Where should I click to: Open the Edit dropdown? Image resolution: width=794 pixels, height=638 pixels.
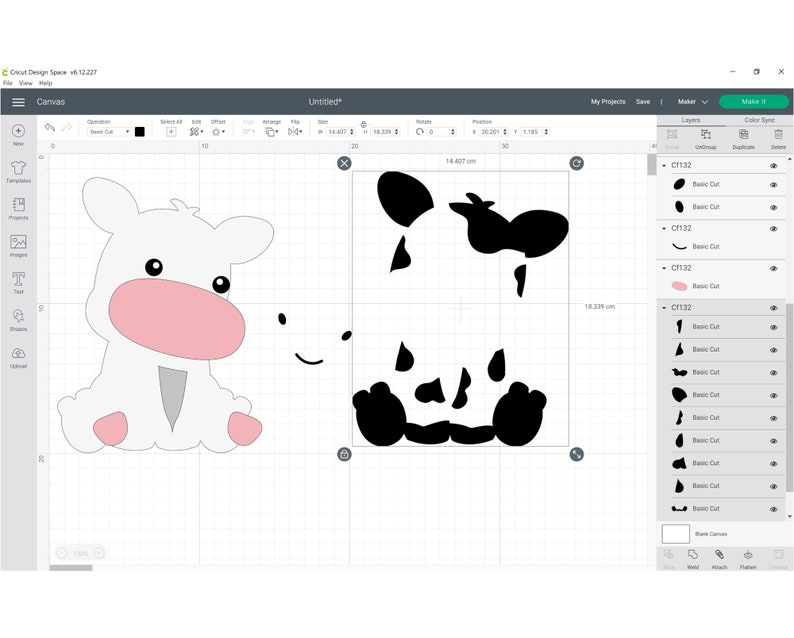(x=196, y=132)
